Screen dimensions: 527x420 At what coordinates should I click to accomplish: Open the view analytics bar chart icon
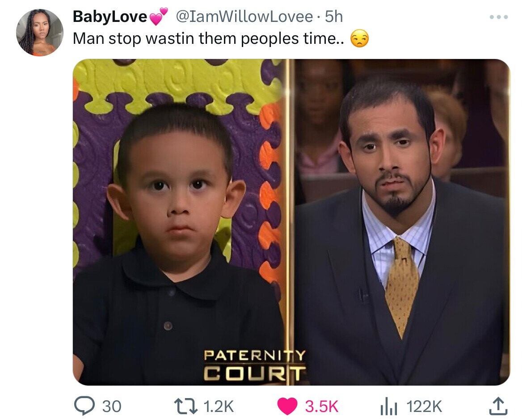388,406
